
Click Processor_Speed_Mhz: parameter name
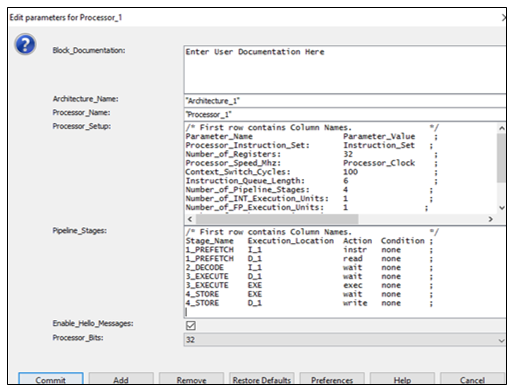[233, 163]
